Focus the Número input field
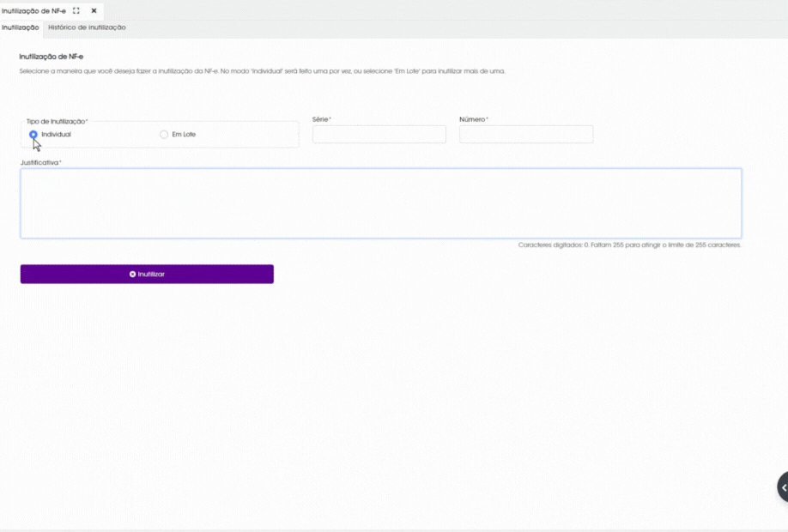 [x=526, y=134]
